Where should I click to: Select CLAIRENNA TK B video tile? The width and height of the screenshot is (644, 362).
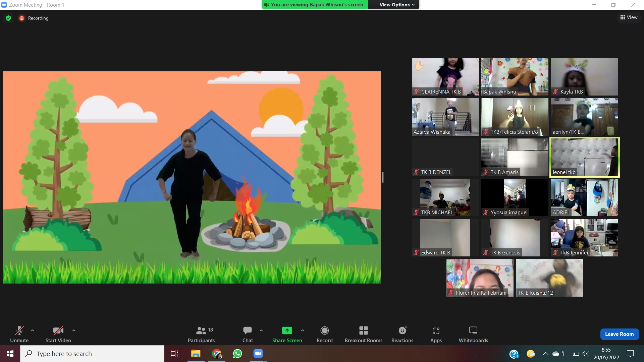pyautogui.click(x=445, y=77)
